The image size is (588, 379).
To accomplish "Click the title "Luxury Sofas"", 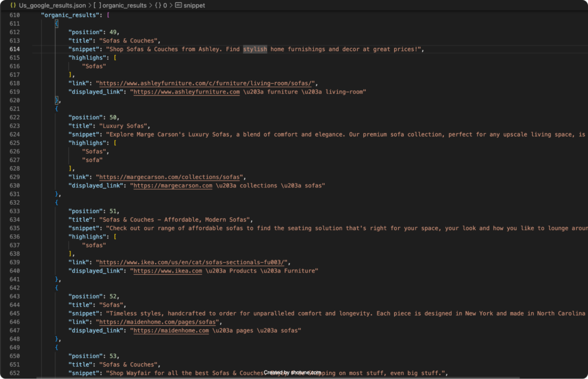I will point(125,126).
